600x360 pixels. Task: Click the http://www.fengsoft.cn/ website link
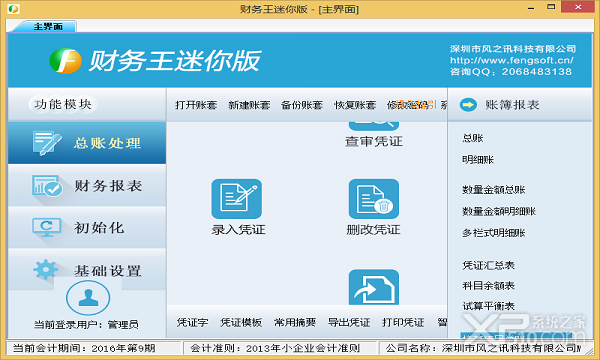[x=512, y=60]
